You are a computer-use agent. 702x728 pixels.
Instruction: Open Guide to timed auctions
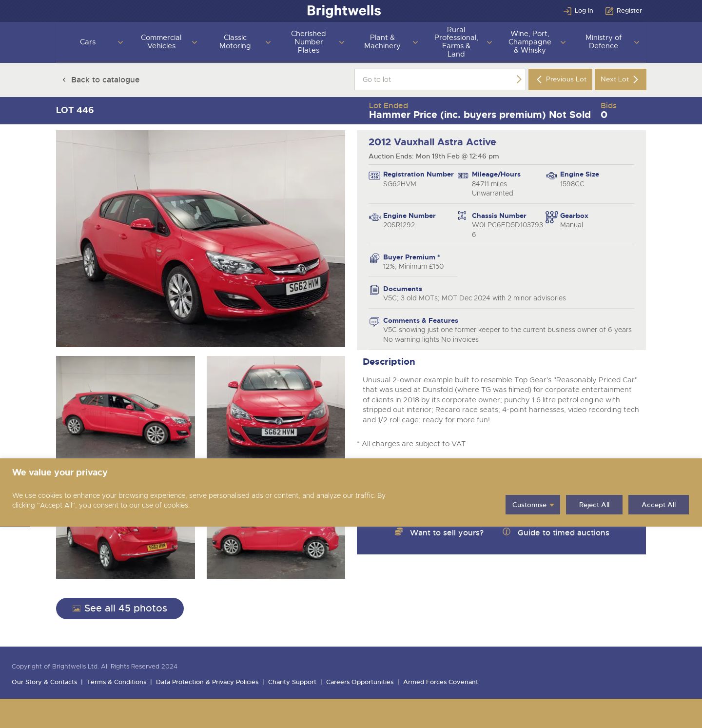pyautogui.click(x=563, y=533)
